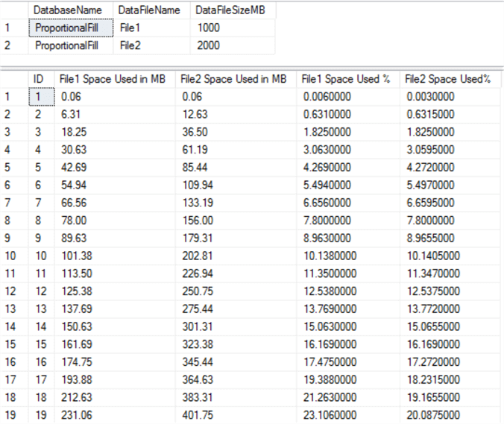Select File2 Space Used% header
The width and height of the screenshot is (504, 424).
coord(450,79)
